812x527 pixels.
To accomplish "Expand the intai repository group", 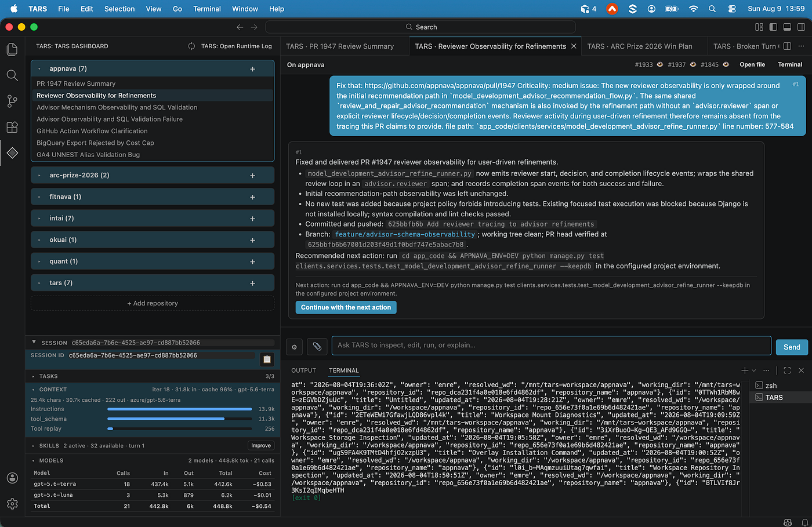I will point(39,219).
